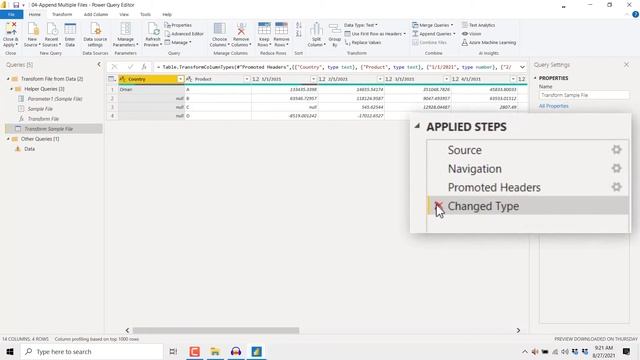This screenshot has height=360, width=640.
Task: Collapse the Helper Queries folder
Action: point(12,89)
